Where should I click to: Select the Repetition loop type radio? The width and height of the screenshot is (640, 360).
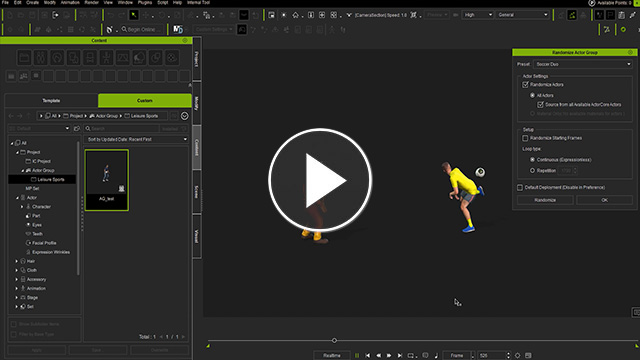[532, 171]
